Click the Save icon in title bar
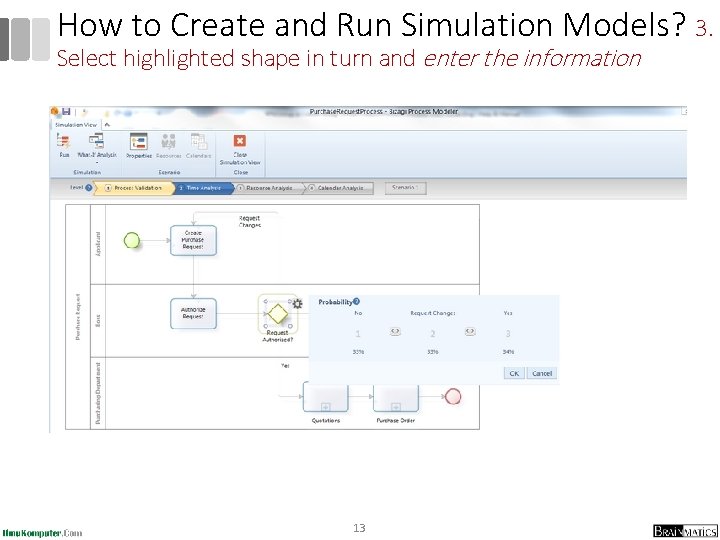 (x=66, y=112)
